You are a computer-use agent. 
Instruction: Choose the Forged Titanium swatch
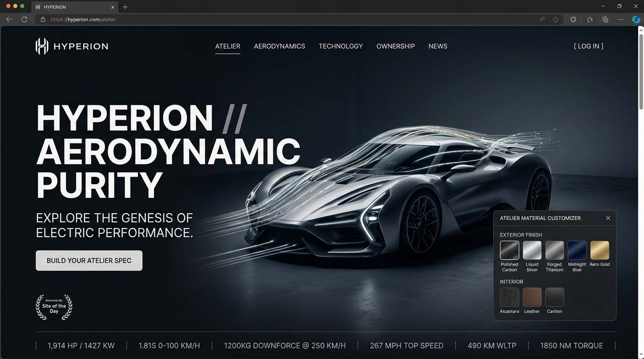click(555, 250)
